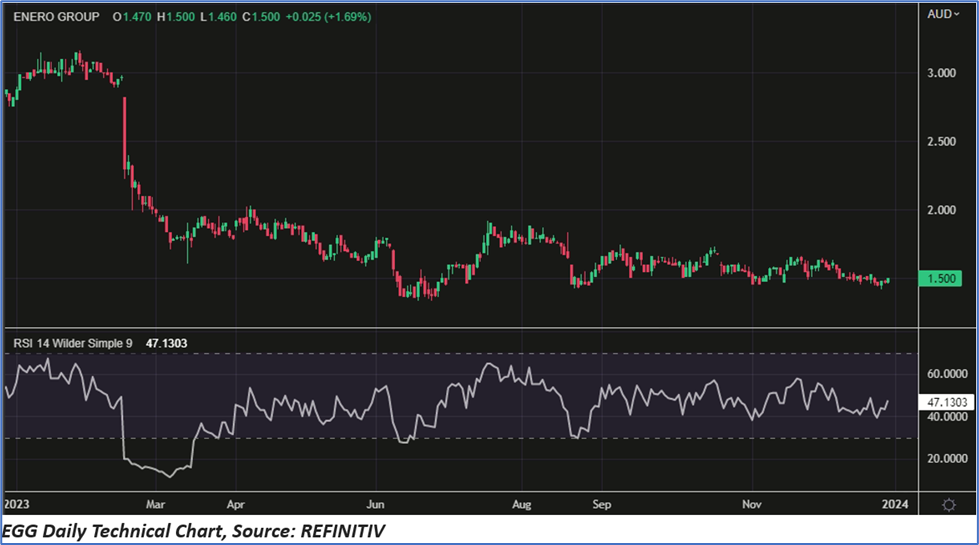Click the current price tag 1.500
The height and width of the screenshot is (545, 979).
click(940, 278)
